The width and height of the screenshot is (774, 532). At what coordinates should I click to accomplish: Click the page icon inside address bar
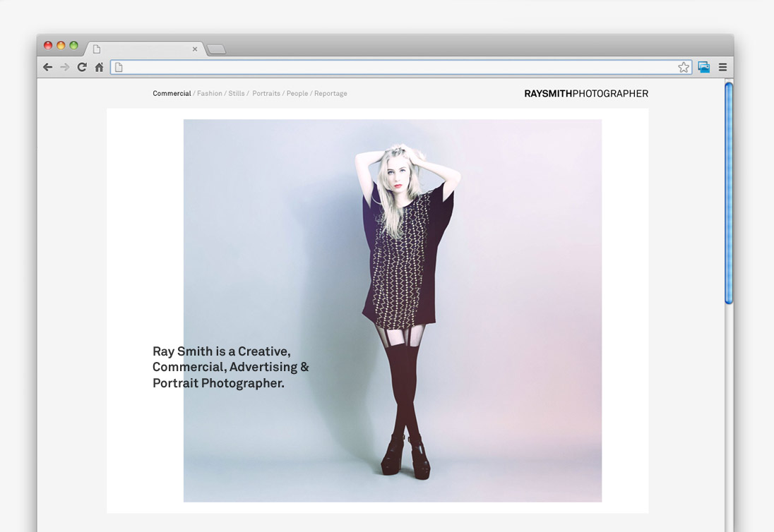(x=119, y=67)
